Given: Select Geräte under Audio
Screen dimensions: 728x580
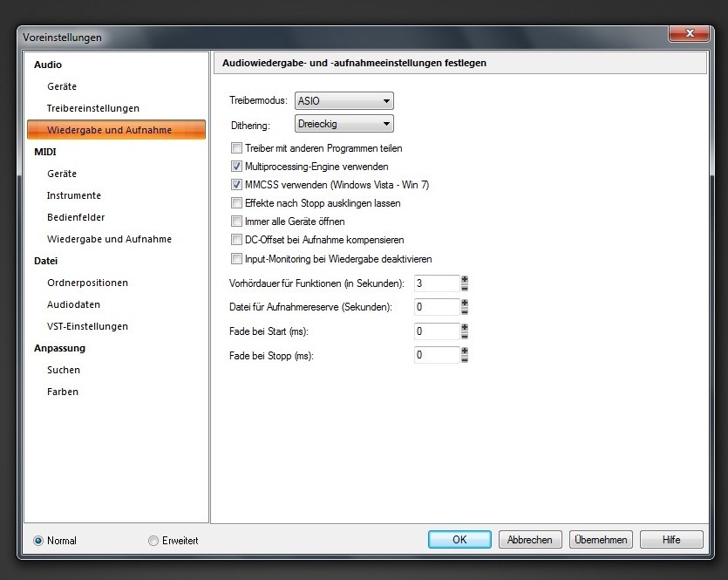Looking at the screenshot, I should pos(62,86).
